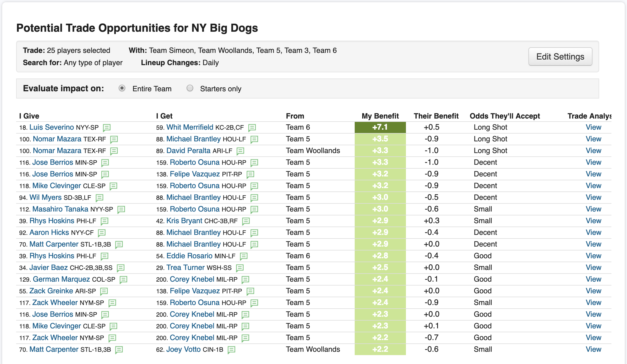Click note icon next to Trea Turner
Image resolution: width=627 pixels, height=364 pixels.
pyautogui.click(x=240, y=268)
